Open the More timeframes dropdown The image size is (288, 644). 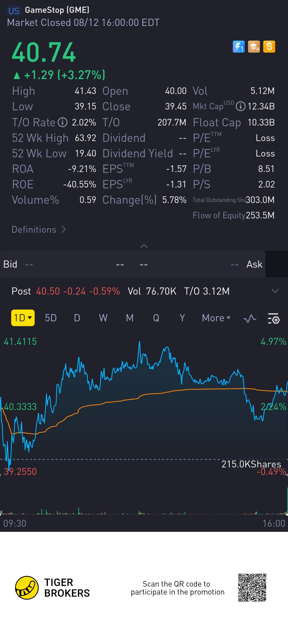tap(216, 318)
